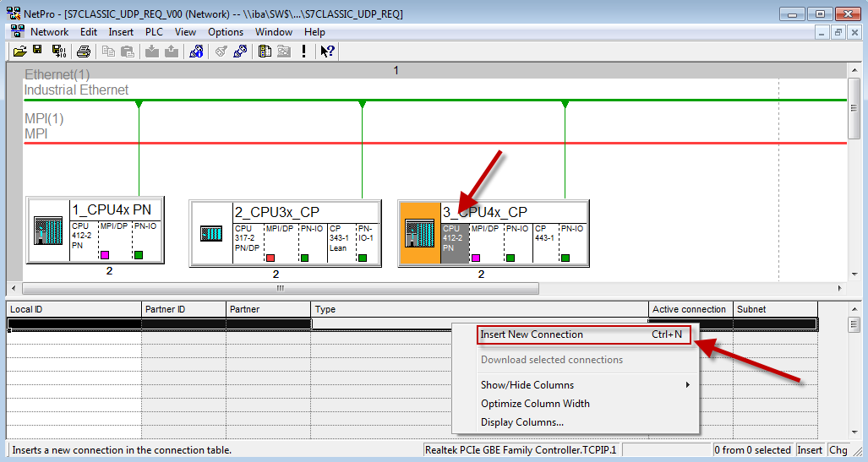Open the PLC menu

pyautogui.click(x=154, y=32)
